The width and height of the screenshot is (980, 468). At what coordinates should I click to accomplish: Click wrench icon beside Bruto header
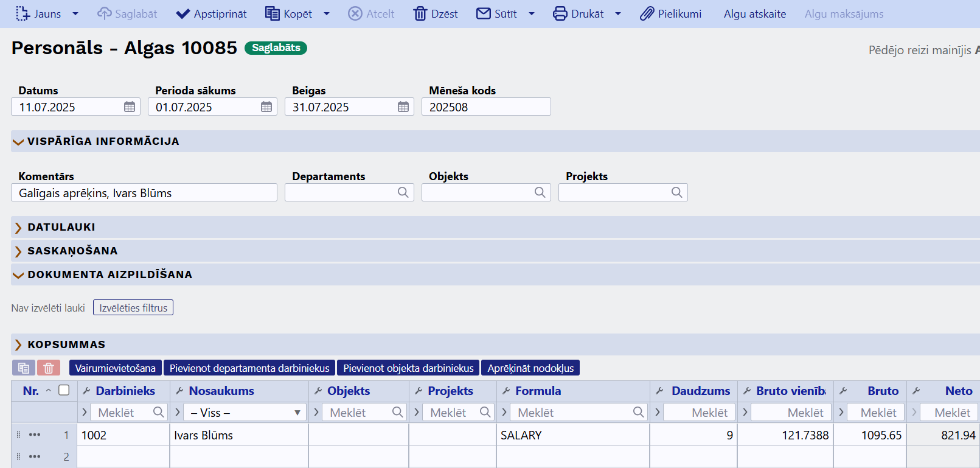pos(843,391)
